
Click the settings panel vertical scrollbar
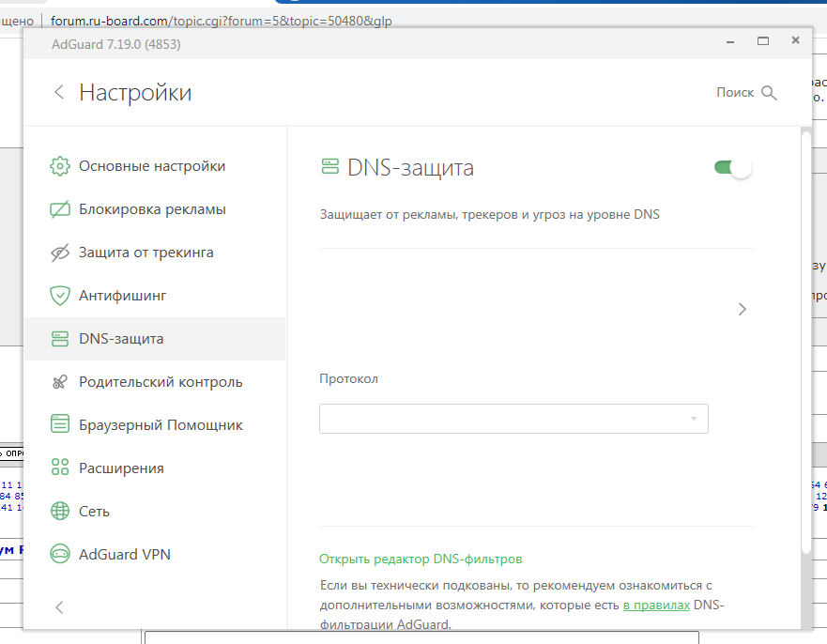point(806,343)
